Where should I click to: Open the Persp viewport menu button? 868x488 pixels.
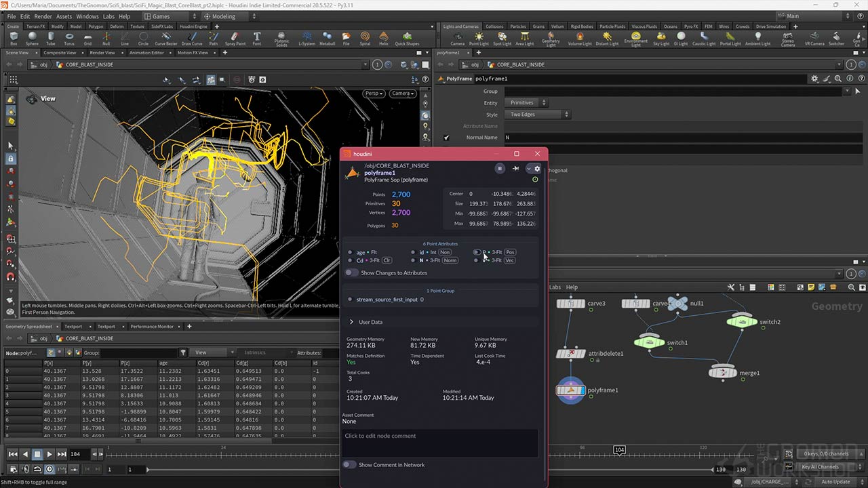click(373, 94)
